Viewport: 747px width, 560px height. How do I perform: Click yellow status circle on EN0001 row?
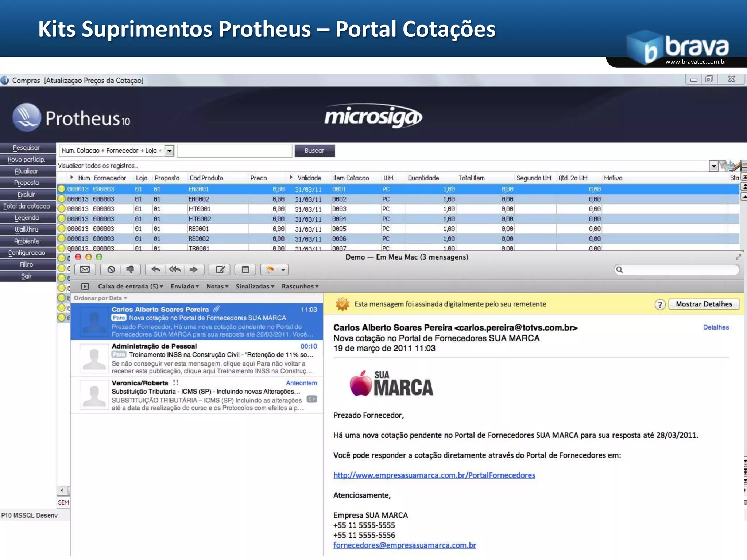[62, 189]
